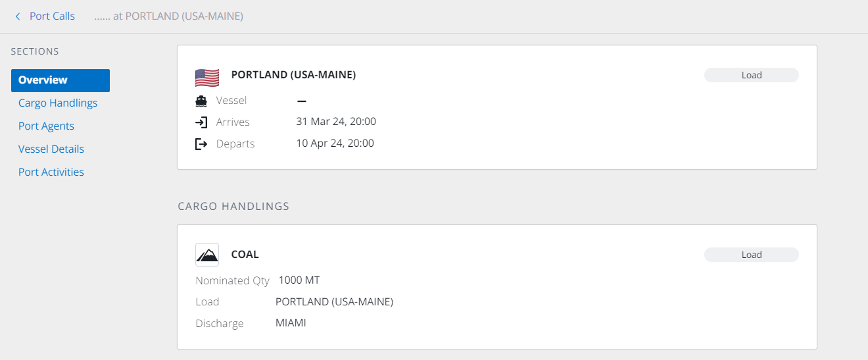Screen dimensions: 868x360
Task: Click the COAL cargo heading
Action: 245,255
